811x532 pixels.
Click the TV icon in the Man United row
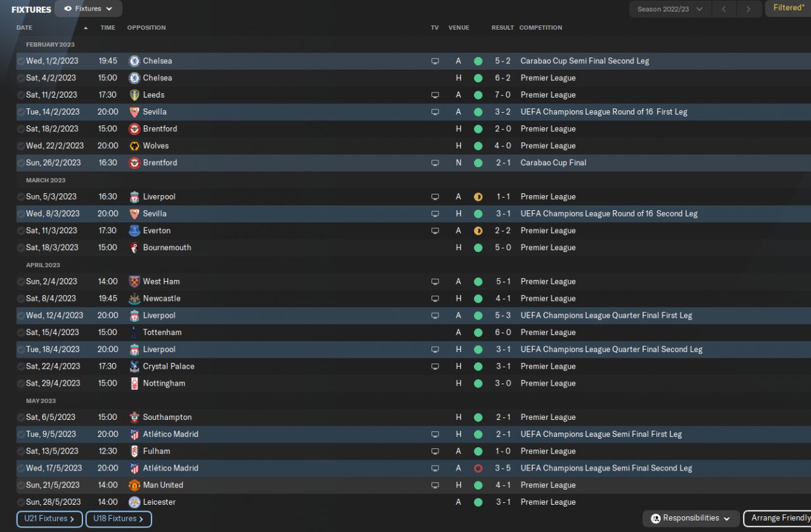pyautogui.click(x=435, y=485)
